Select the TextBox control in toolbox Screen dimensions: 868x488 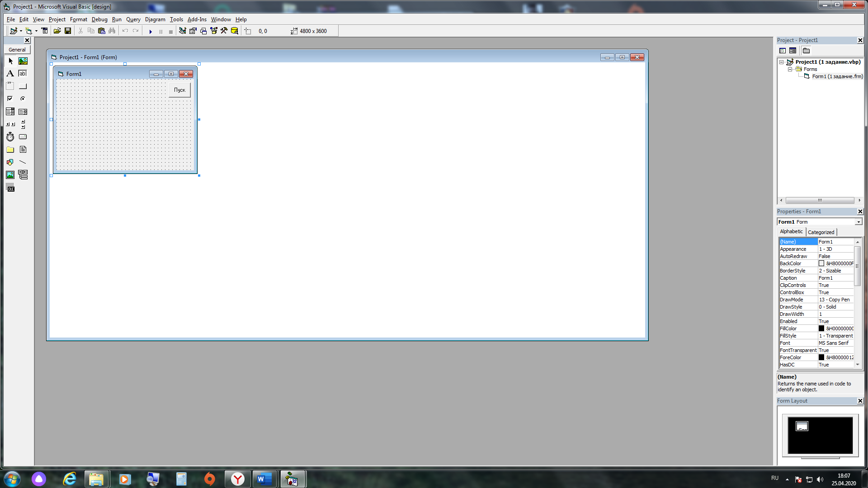(23, 74)
